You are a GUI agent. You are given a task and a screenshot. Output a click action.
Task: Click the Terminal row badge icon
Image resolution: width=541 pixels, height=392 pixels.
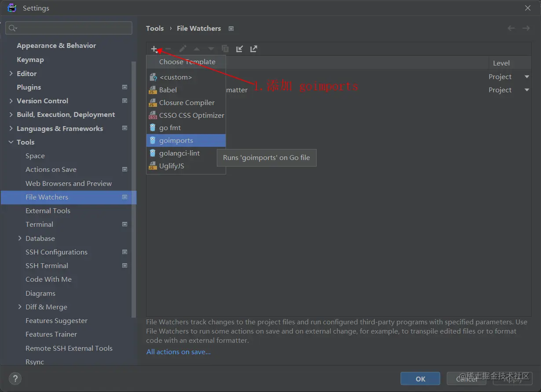pyautogui.click(x=125, y=224)
